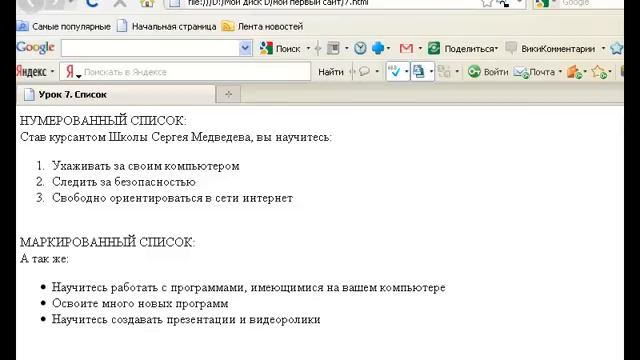This screenshot has width=640, height=360.
Task: Click bullet Освоите много новых программ
Action: click(x=140, y=304)
